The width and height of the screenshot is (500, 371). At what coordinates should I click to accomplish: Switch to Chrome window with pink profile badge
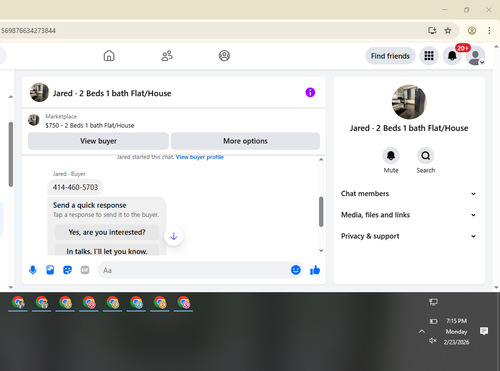point(184,303)
